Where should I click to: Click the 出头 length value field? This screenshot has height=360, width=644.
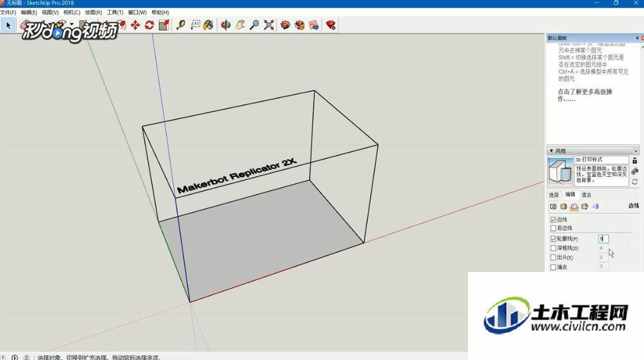point(603,258)
